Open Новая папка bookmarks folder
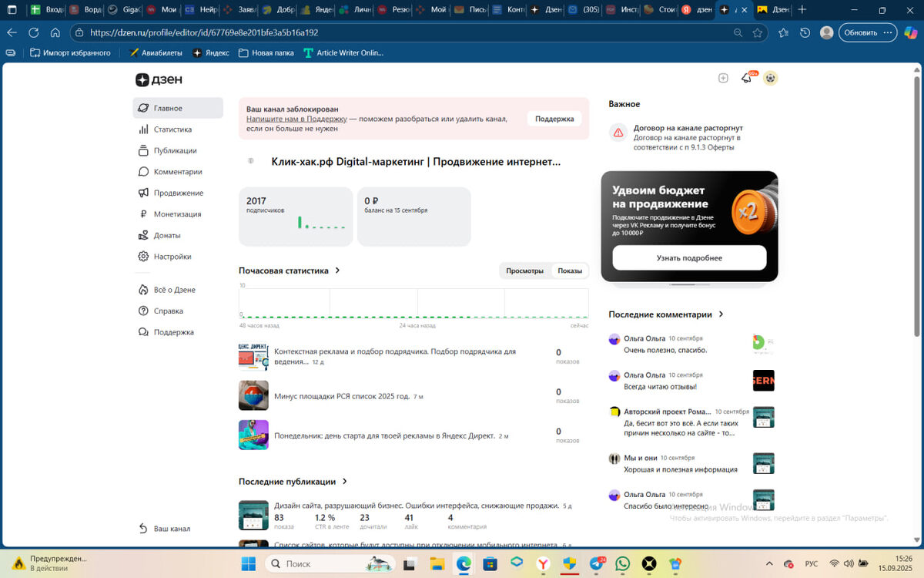Viewport: 924px width, 578px height. [266, 53]
